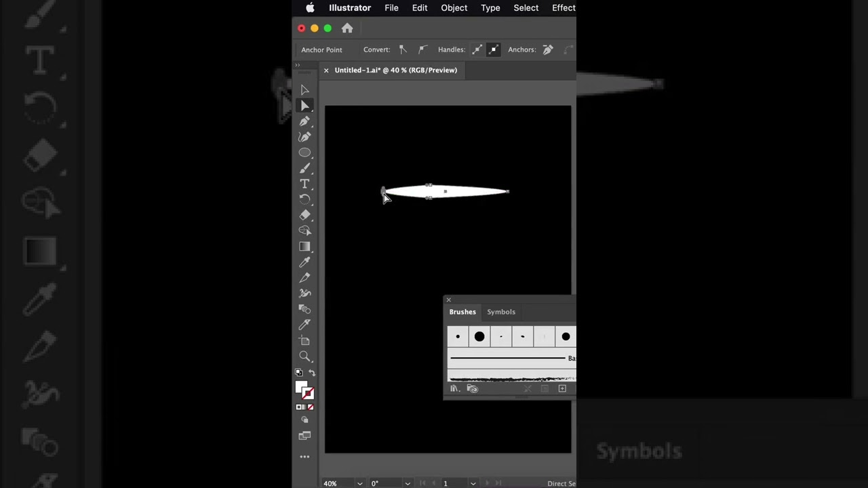Open artboard number dropdown arrow
The width and height of the screenshot is (868, 488).
(x=473, y=483)
